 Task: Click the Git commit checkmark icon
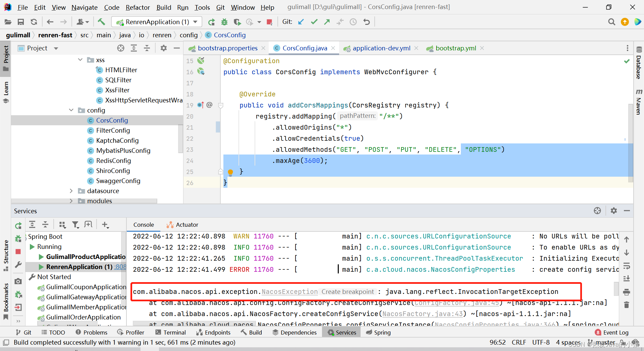[314, 22]
